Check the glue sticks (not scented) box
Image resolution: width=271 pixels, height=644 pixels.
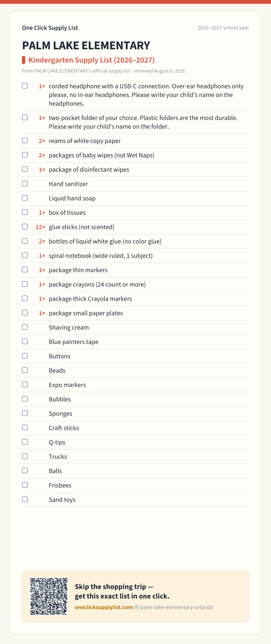pos(25,227)
